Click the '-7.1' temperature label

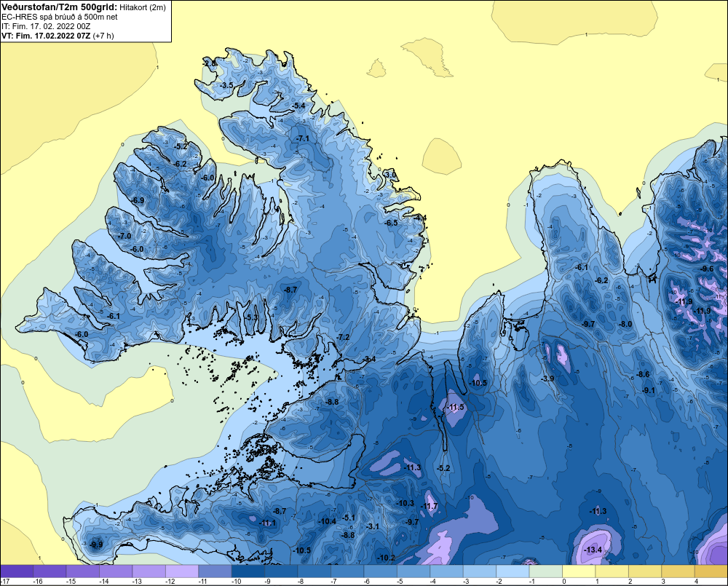(x=302, y=139)
